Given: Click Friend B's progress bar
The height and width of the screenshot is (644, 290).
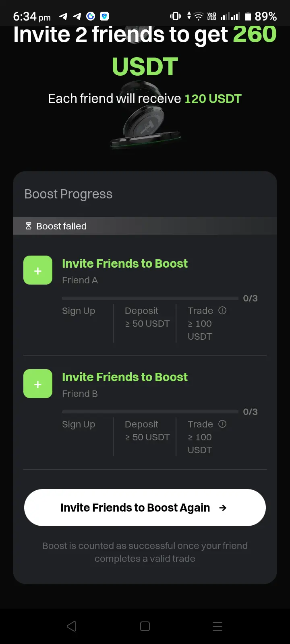Looking at the screenshot, I should [x=150, y=412].
